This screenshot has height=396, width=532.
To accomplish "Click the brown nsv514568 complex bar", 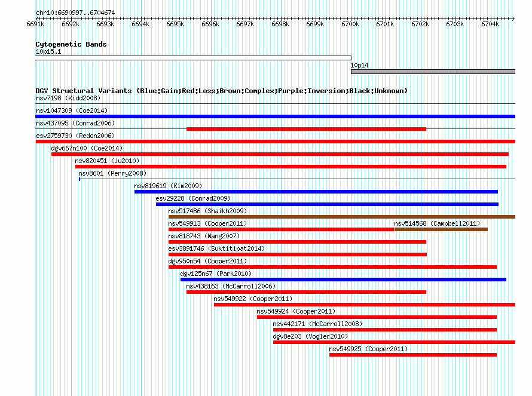I will 441,229.
